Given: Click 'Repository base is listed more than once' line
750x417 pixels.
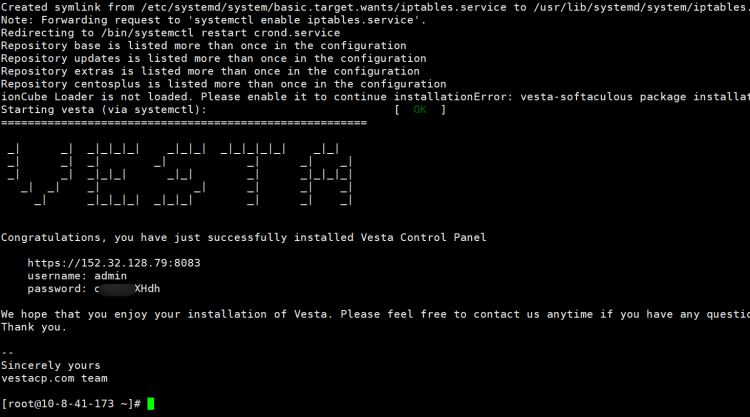Looking at the screenshot, I should [x=204, y=46].
